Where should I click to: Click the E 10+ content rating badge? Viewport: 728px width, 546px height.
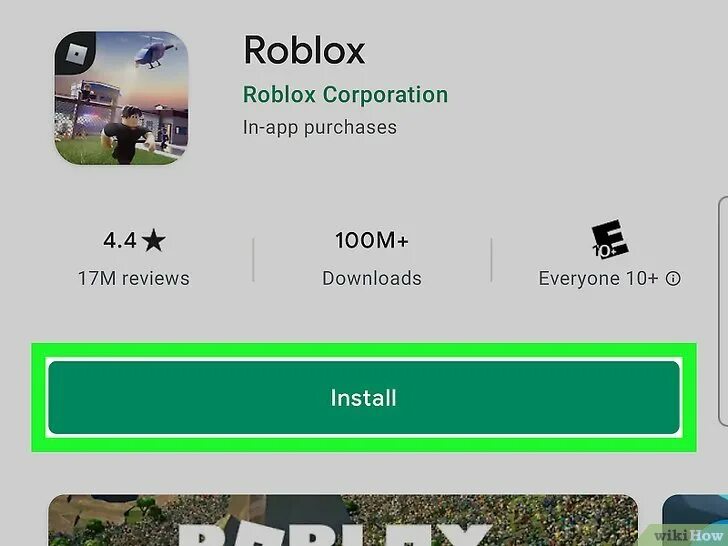(x=610, y=239)
